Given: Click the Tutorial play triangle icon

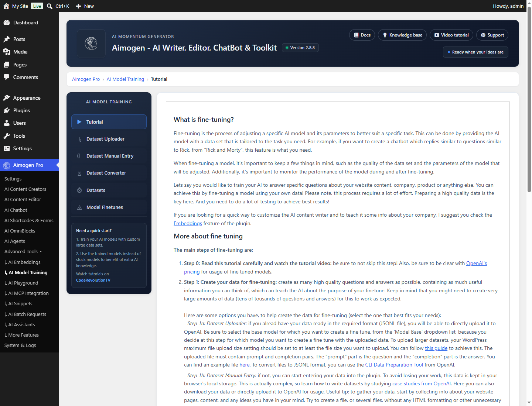Looking at the screenshot, I should pyautogui.click(x=79, y=122).
